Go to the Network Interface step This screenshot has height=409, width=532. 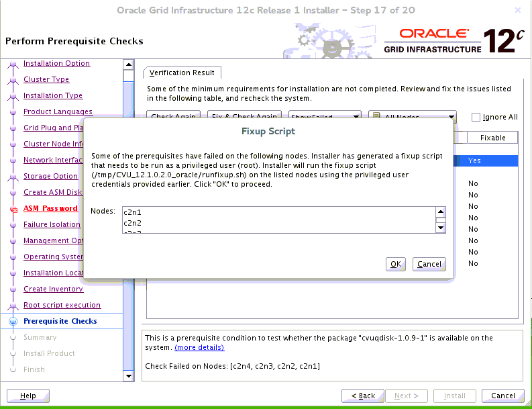pos(53,160)
